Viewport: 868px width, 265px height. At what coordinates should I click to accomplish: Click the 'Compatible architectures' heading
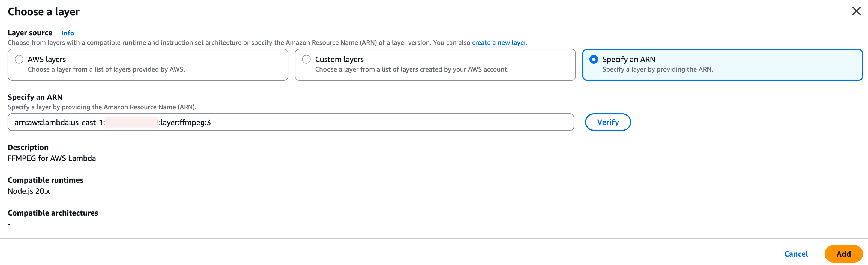click(53, 213)
